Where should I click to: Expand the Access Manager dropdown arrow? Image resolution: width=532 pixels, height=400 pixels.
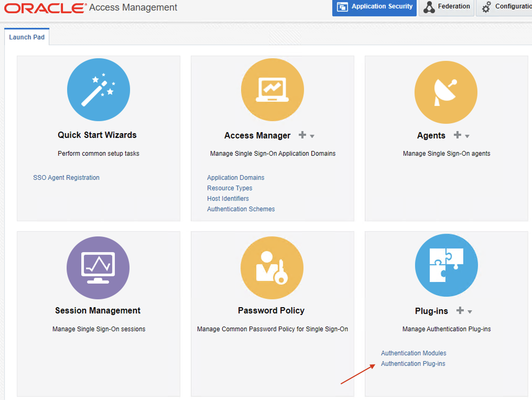[x=312, y=136]
